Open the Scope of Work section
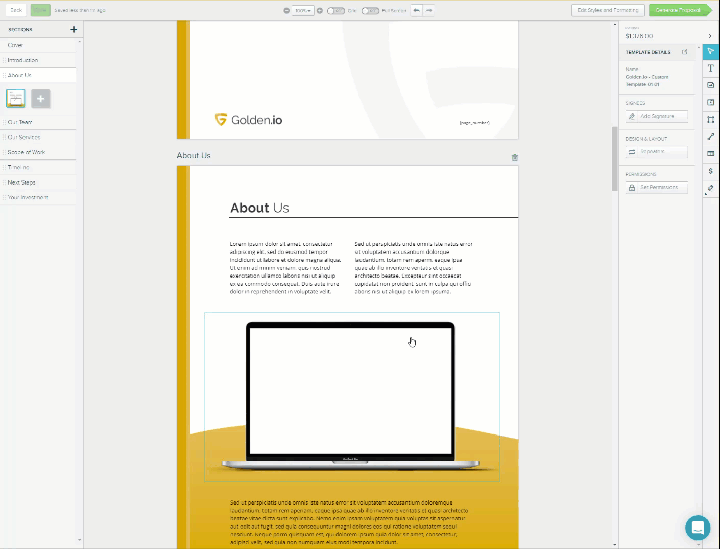 (39, 152)
